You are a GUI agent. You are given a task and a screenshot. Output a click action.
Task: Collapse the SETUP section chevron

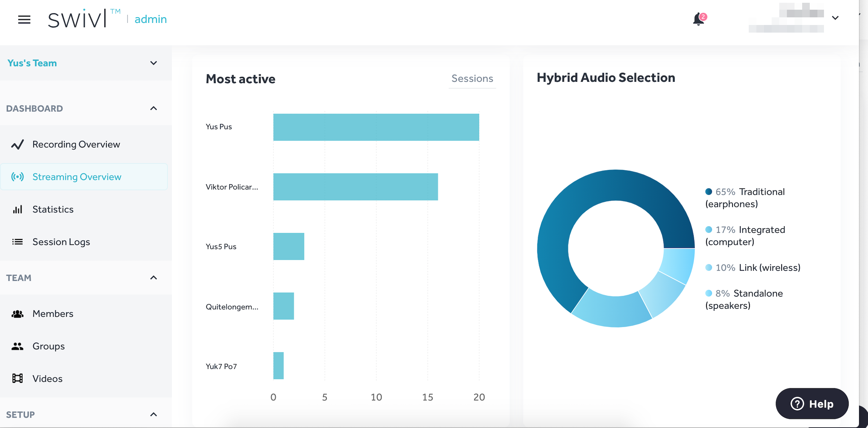point(154,414)
